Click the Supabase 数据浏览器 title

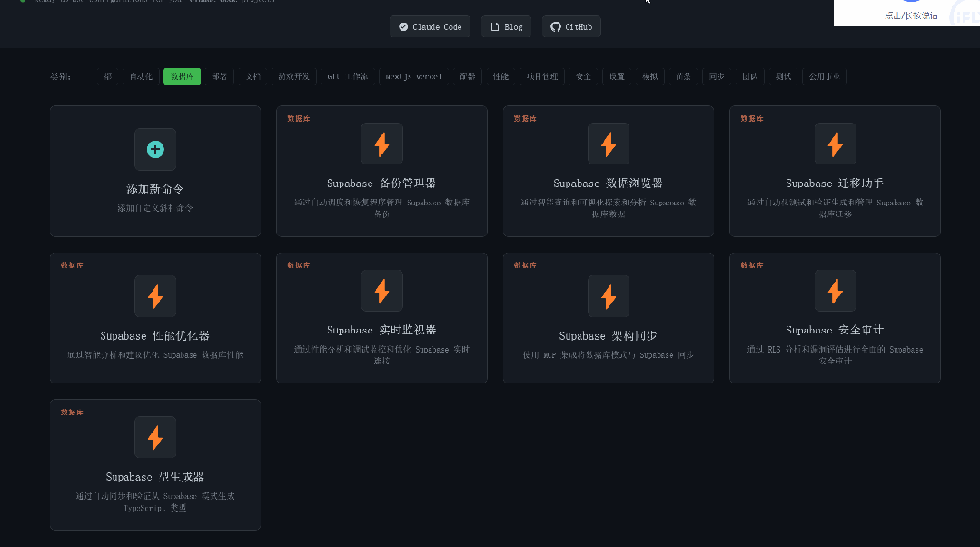click(609, 184)
